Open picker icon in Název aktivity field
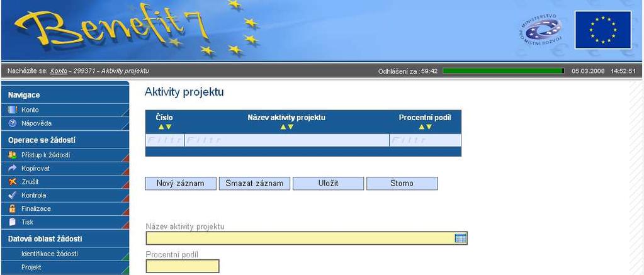Viewport: 644px width, 275px height. click(461, 238)
